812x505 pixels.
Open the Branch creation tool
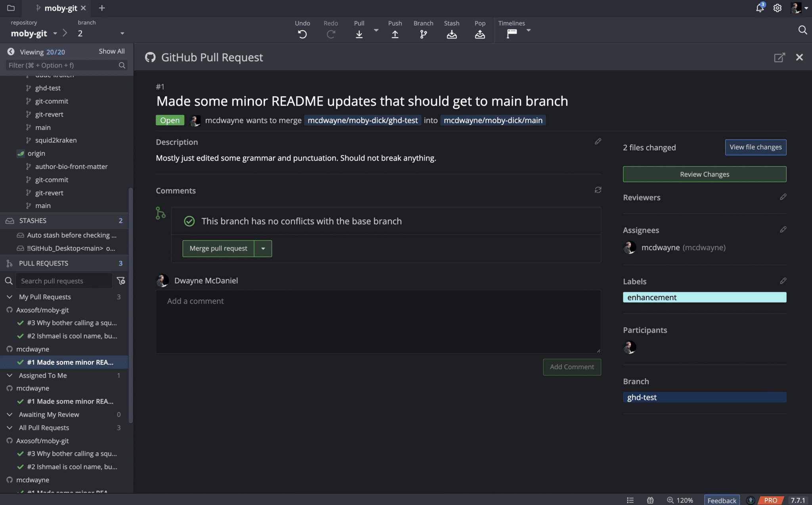(x=423, y=34)
